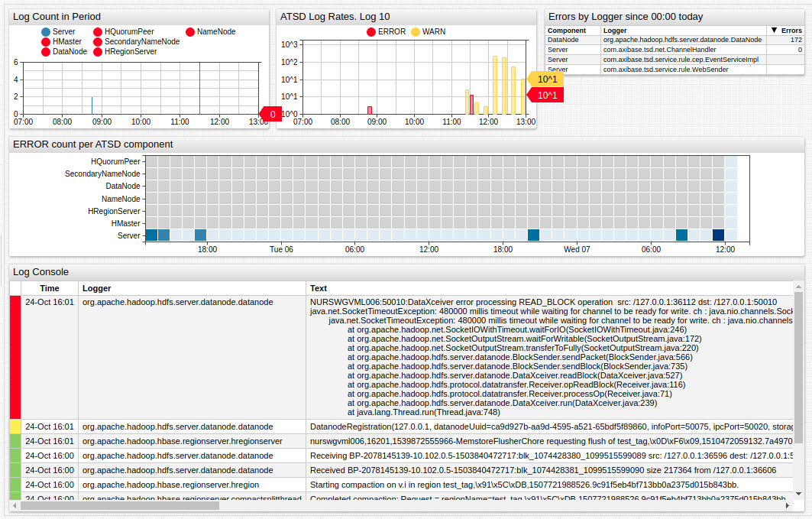Hide the HMaster series in legend
812x519 pixels.
pyautogui.click(x=47, y=42)
